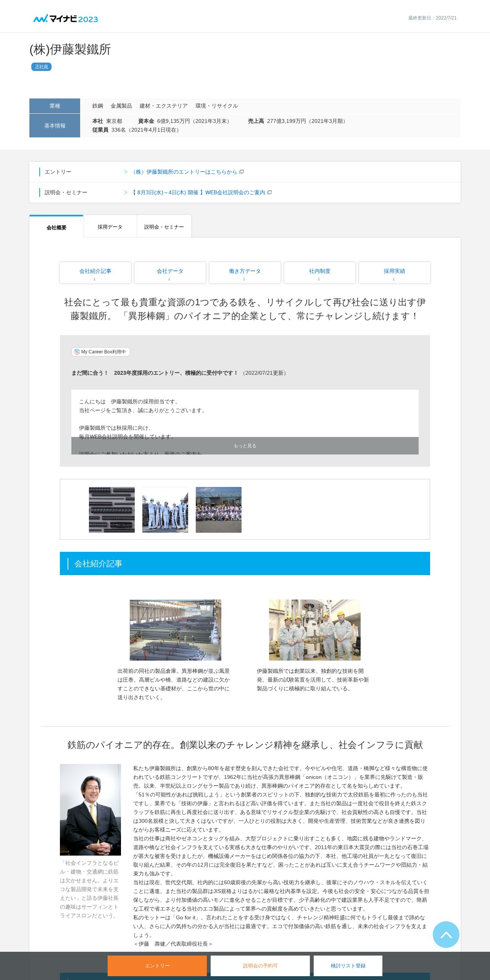The width and height of the screenshot is (490, 980).
Task: Jump to 働き方データ section
Action: click(x=245, y=273)
